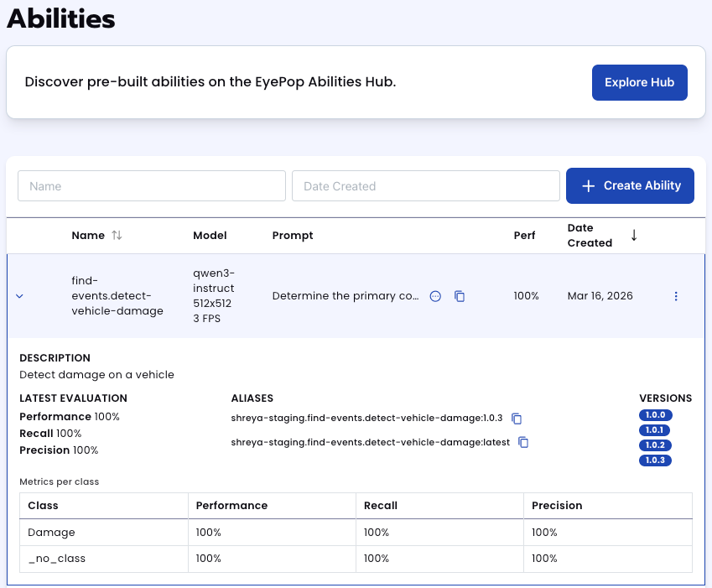
Task: Select version 1.0.2 badge
Action: (x=656, y=445)
